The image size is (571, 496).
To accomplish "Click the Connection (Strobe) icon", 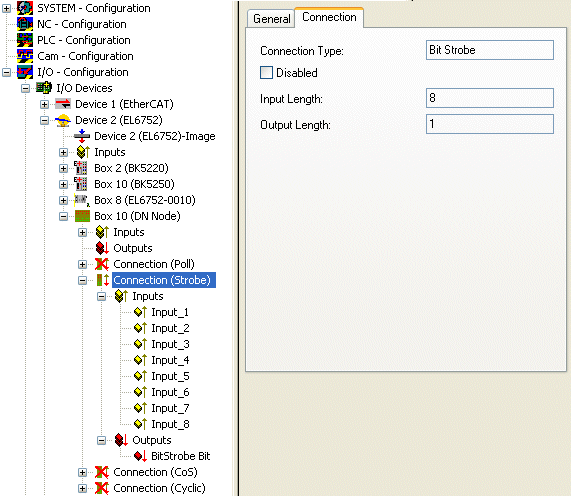I will (x=103, y=280).
